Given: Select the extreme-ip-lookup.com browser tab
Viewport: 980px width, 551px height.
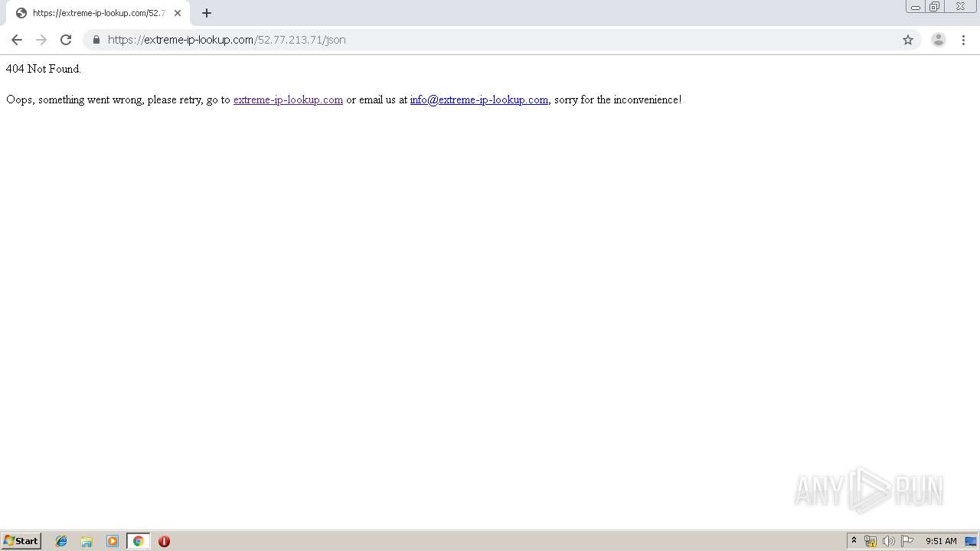Looking at the screenshot, I should [98, 13].
